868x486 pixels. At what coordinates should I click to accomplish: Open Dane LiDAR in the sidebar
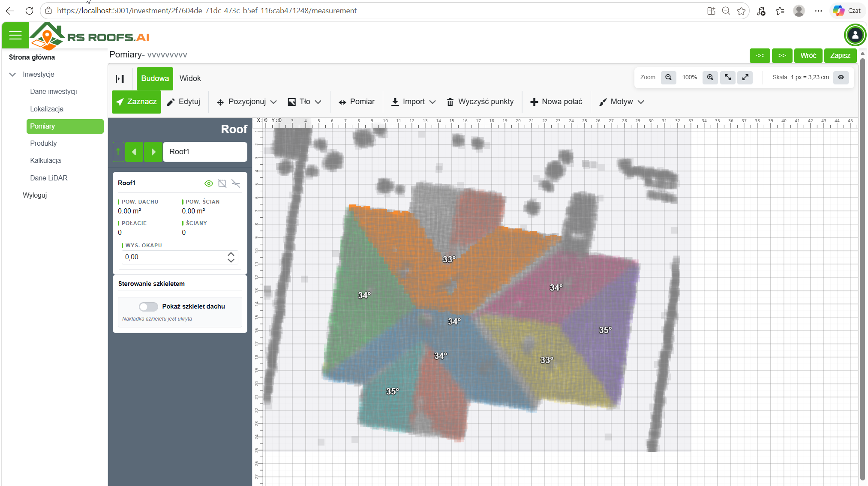[x=49, y=178]
